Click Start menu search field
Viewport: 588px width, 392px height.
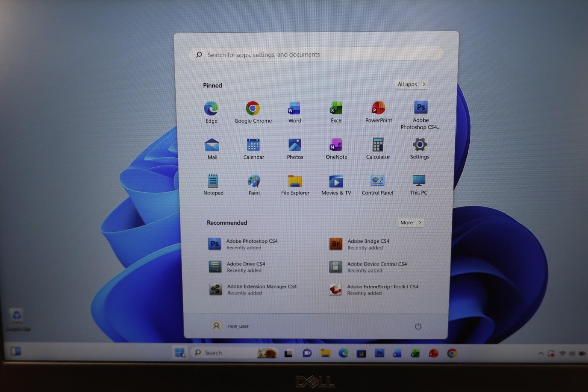click(x=316, y=54)
